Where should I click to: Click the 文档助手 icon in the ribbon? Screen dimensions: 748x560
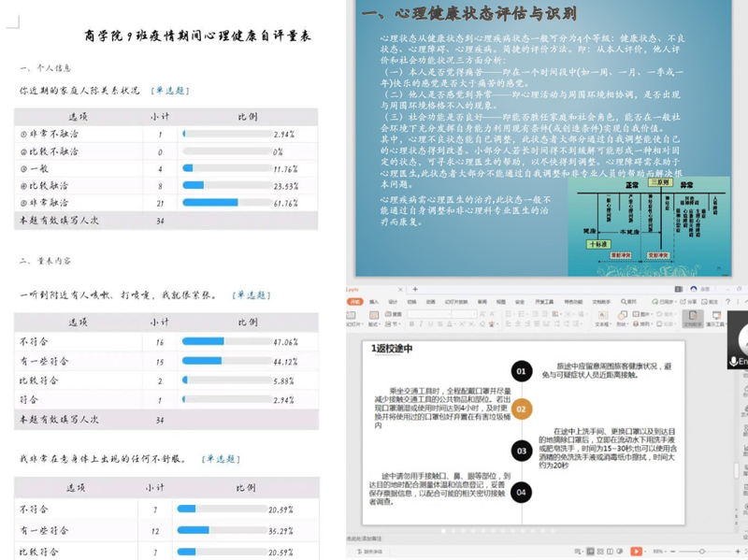click(693, 316)
